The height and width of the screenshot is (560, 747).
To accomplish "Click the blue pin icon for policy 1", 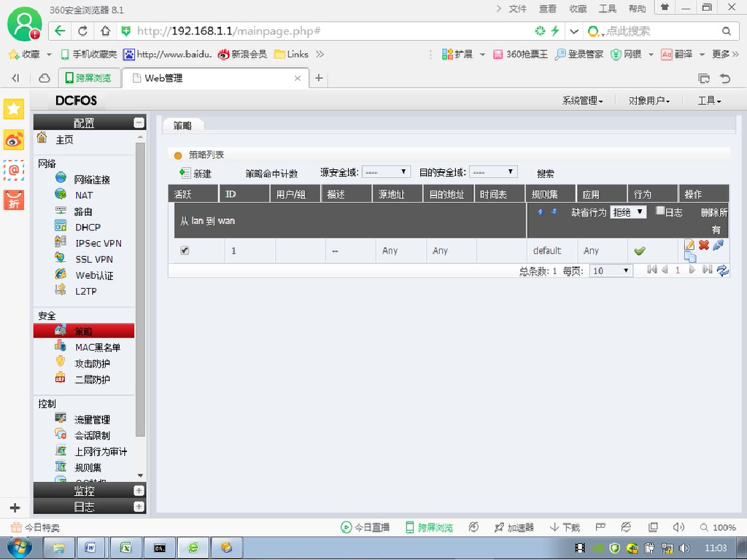I will click(719, 245).
